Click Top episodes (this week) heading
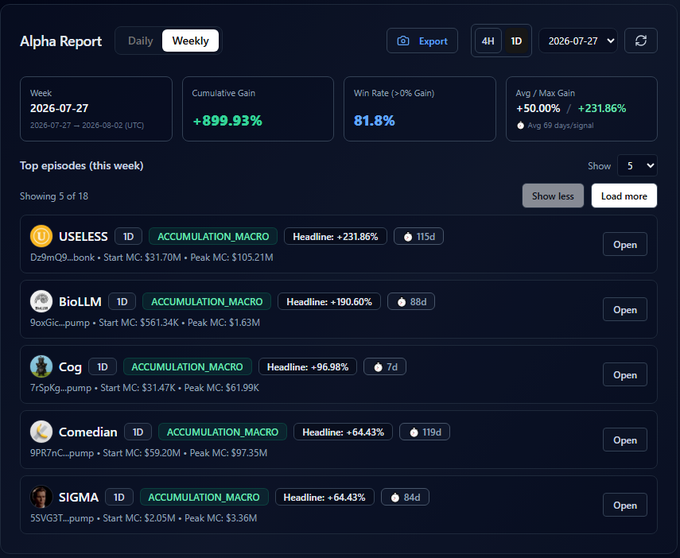This screenshot has height=558, width=680. 82,166
